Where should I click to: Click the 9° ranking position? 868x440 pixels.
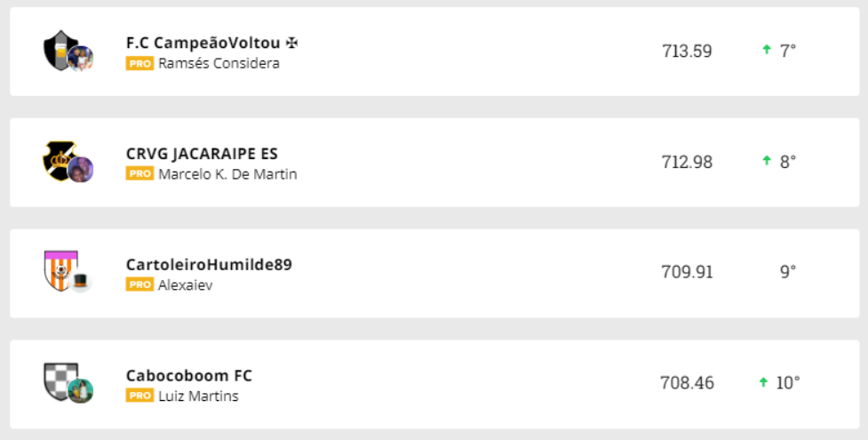click(788, 272)
